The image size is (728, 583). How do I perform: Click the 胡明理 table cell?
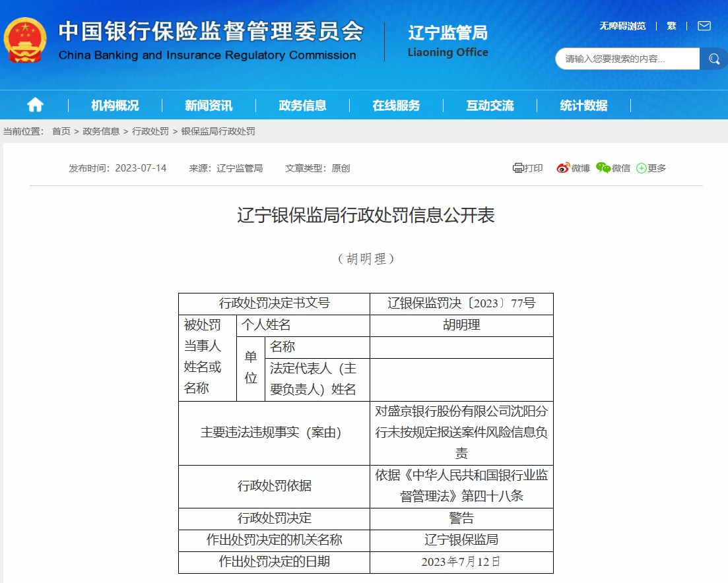coord(461,325)
